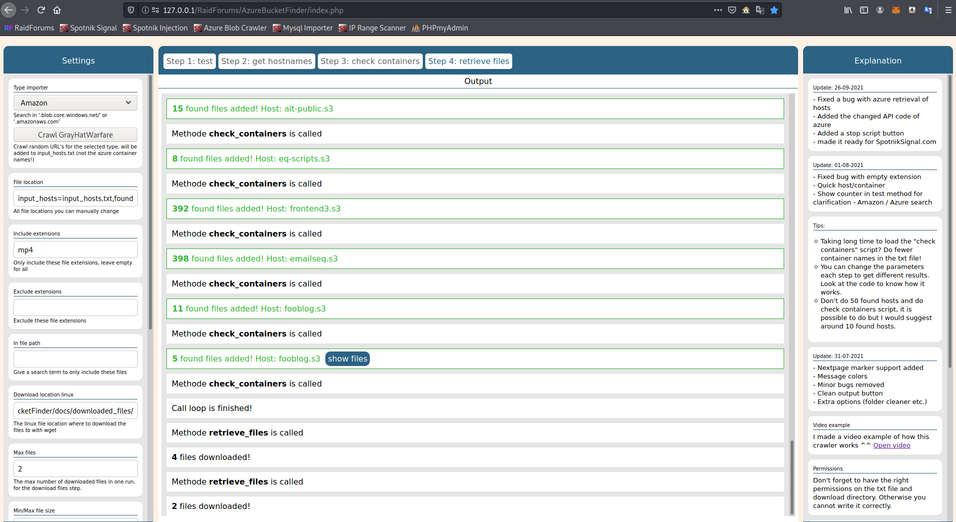
Task: Click the address bar URL
Action: tap(253, 10)
